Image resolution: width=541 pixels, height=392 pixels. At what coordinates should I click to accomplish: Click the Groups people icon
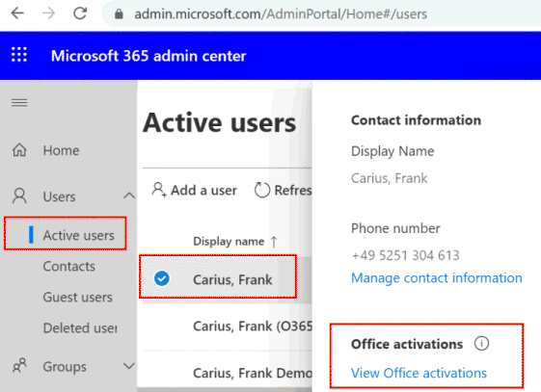19,366
